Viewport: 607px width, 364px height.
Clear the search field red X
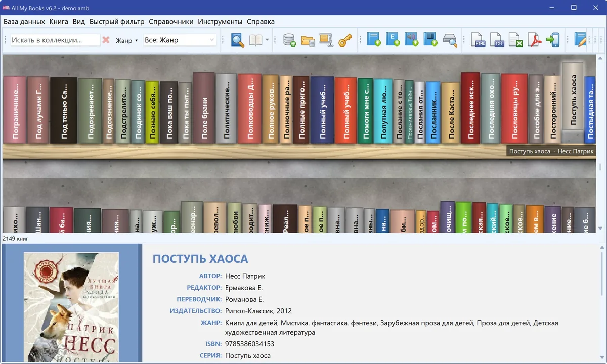point(106,40)
